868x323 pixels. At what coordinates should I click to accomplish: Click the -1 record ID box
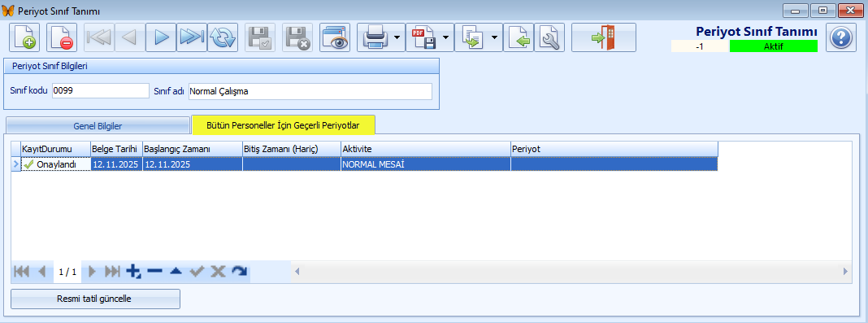point(700,46)
